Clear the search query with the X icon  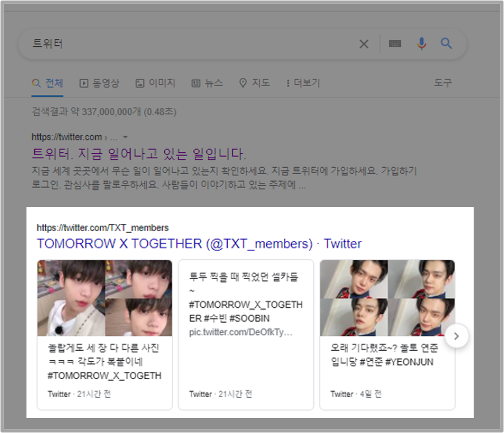(x=364, y=44)
